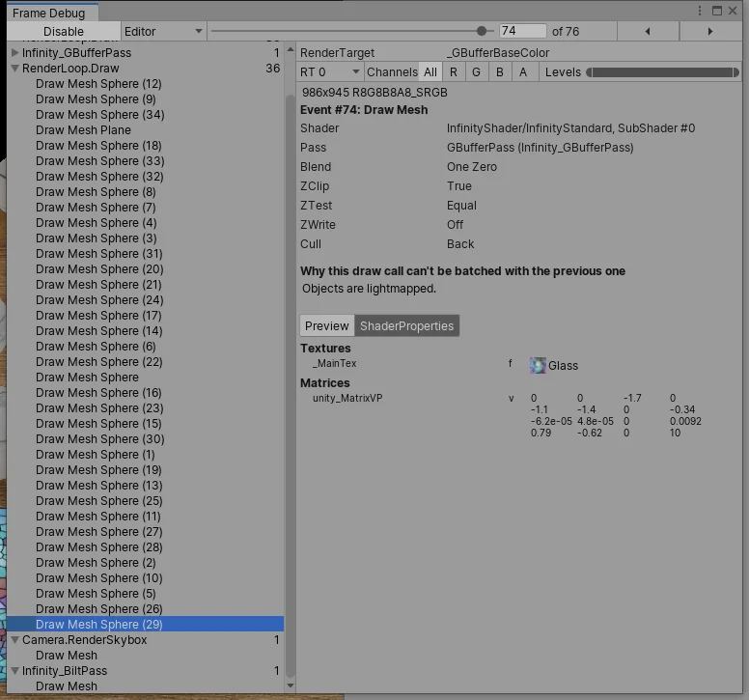Select Draw Mesh Sphere (19)

pyautogui.click(x=146, y=470)
